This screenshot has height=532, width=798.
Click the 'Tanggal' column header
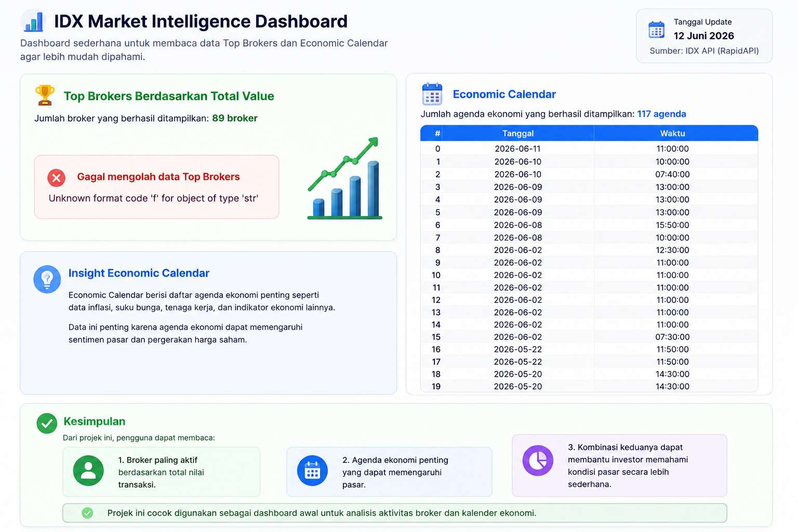point(518,134)
